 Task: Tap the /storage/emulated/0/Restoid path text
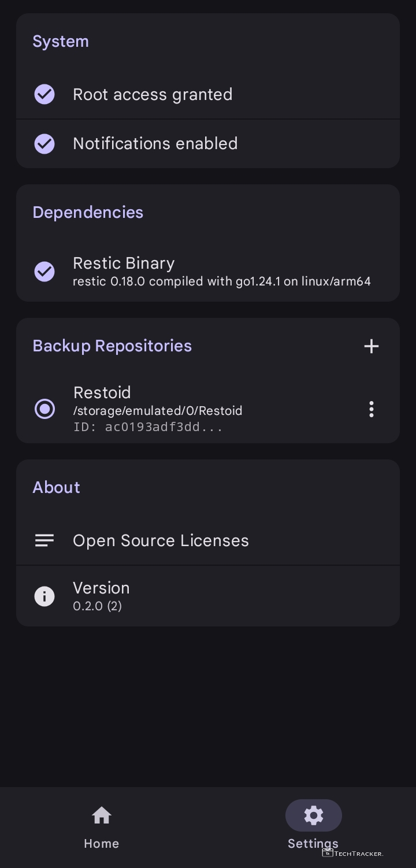pos(158,411)
